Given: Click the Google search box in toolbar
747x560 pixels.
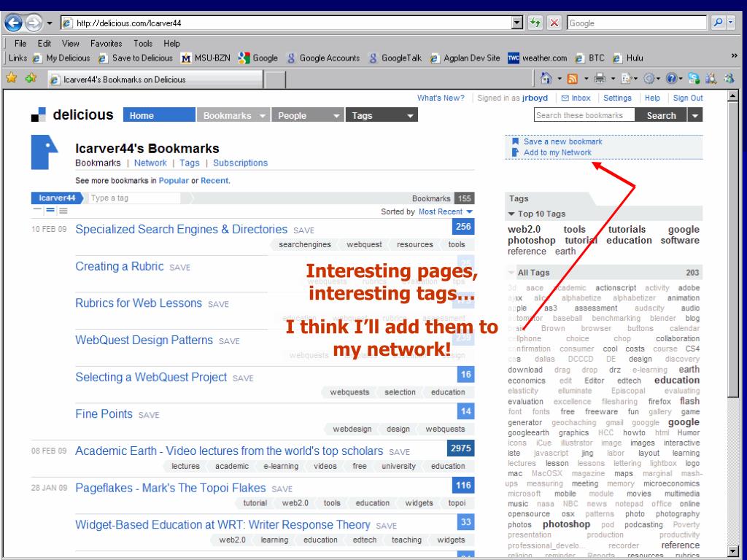Looking at the screenshot, I should pos(637,23).
